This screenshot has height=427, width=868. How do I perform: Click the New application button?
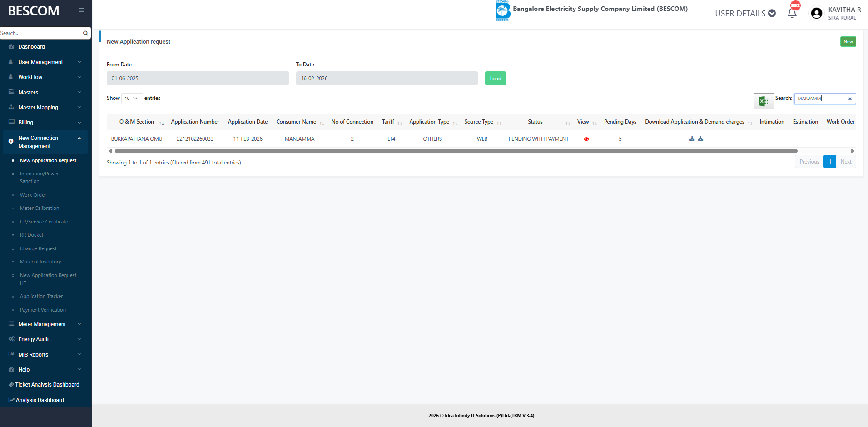[848, 42]
